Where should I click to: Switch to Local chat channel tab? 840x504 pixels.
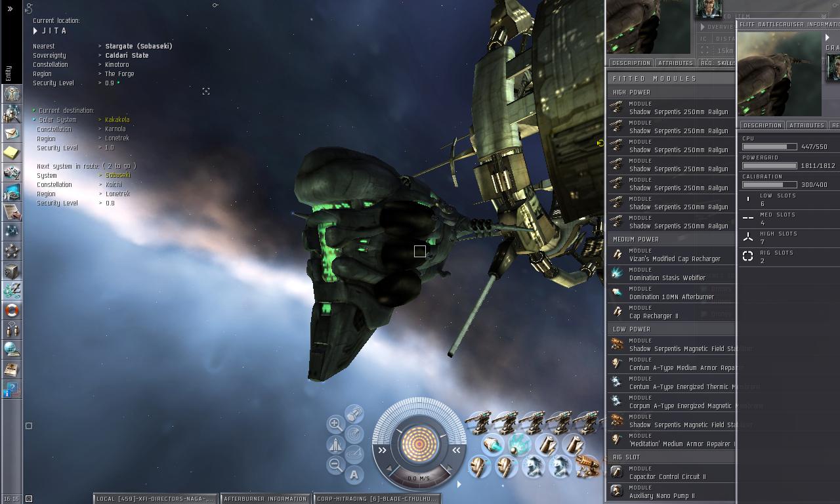tap(155, 499)
